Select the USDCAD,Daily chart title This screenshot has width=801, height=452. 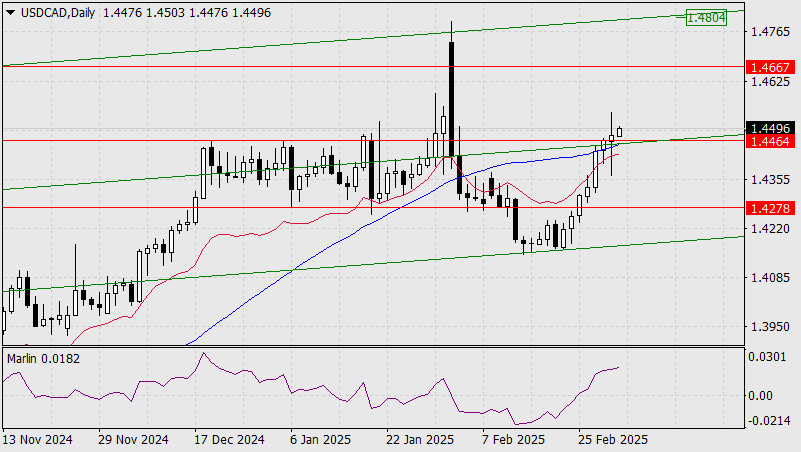pyautogui.click(x=58, y=13)
